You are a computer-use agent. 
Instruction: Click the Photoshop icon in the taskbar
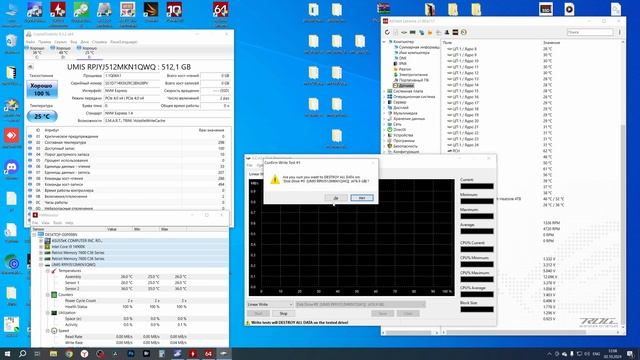(131, 353)
